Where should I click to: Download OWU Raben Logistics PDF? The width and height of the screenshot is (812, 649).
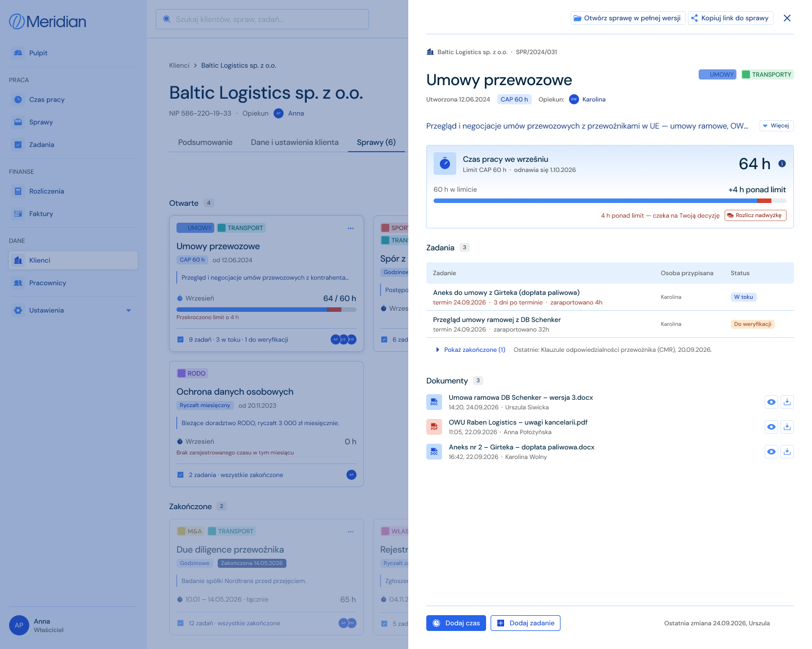787,427
